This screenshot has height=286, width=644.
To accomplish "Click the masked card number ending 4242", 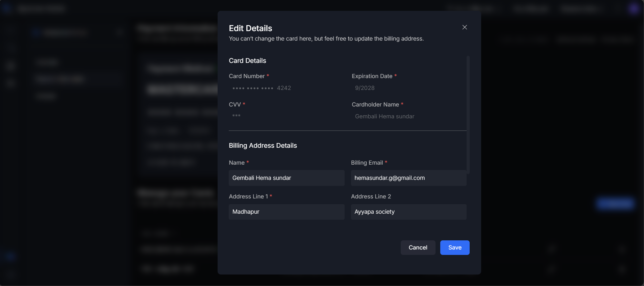I will coord(262,88).
